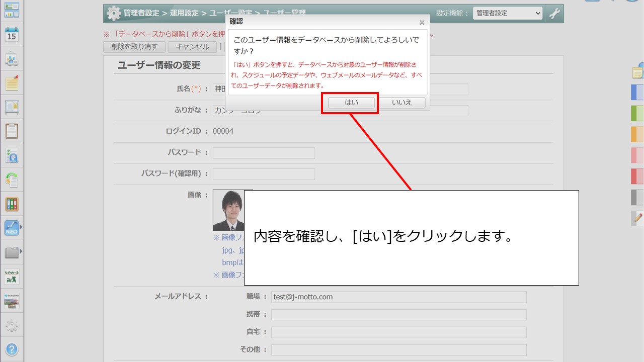Click the clipboard icon in the sidebar
The width and height of the screenshot is (644, 362).
(x=11, y=131)
